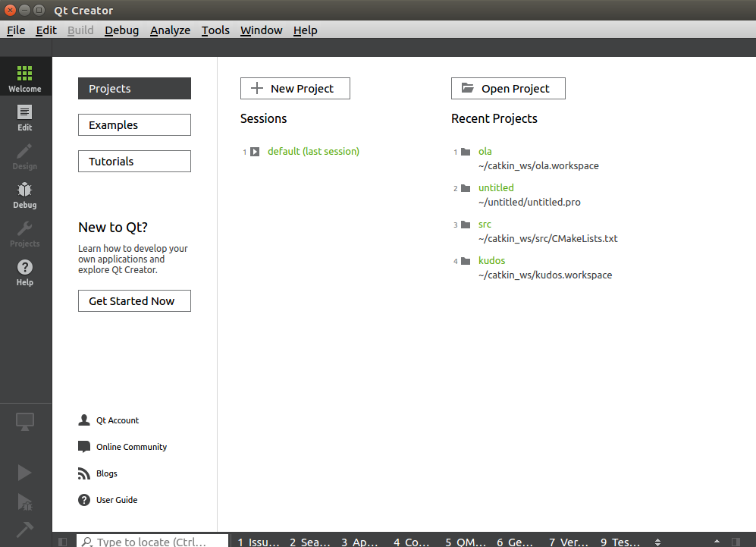Viewport: 756px width, 547px height.
Task: Open the Online Community link
Action: point(132,447)
